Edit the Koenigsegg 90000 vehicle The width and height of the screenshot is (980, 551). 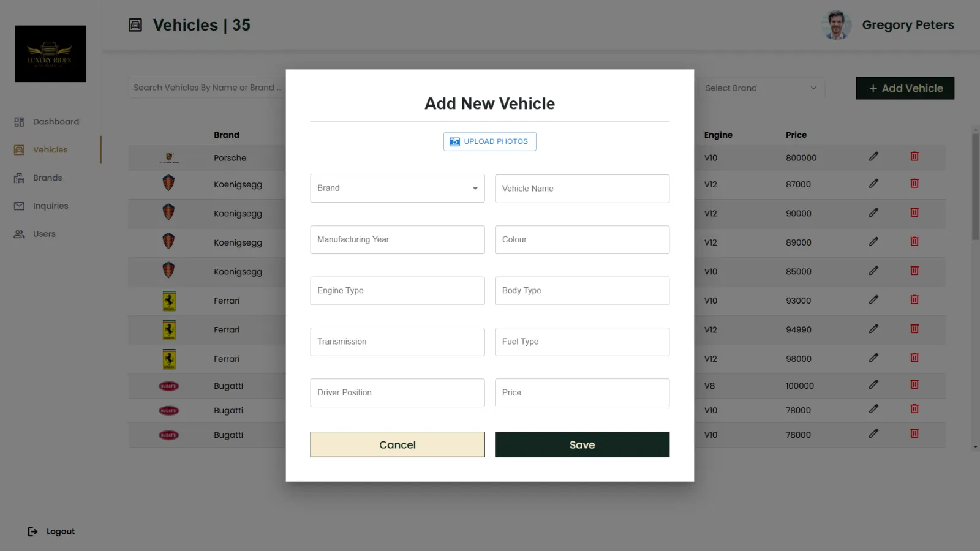[x=873, y=212]
